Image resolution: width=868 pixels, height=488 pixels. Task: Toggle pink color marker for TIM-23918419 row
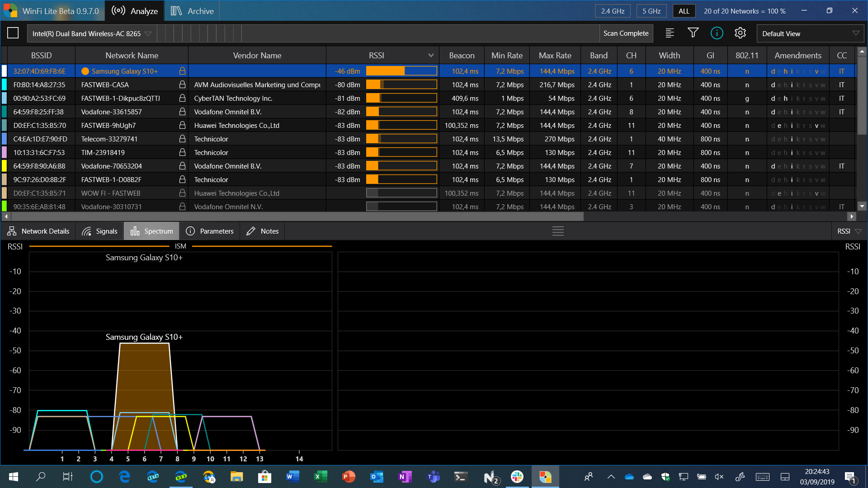tap(4, 152)
